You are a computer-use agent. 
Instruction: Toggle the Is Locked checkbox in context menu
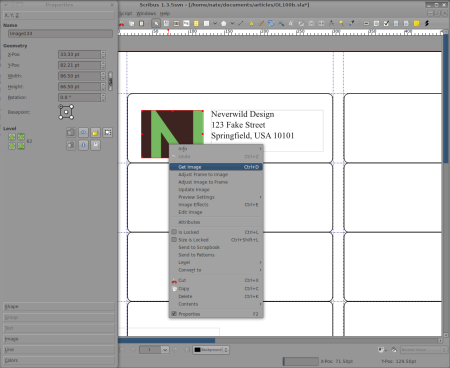pyautogui.click(x=174, y=232)
